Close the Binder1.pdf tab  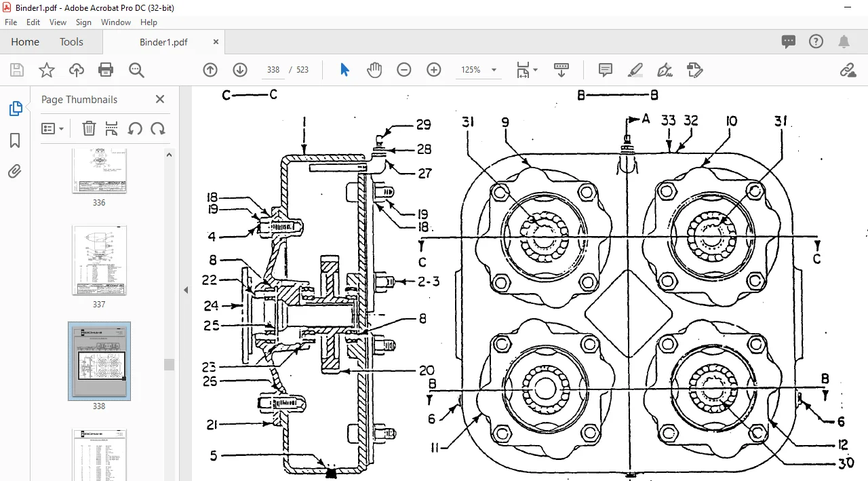coord(216,41)
